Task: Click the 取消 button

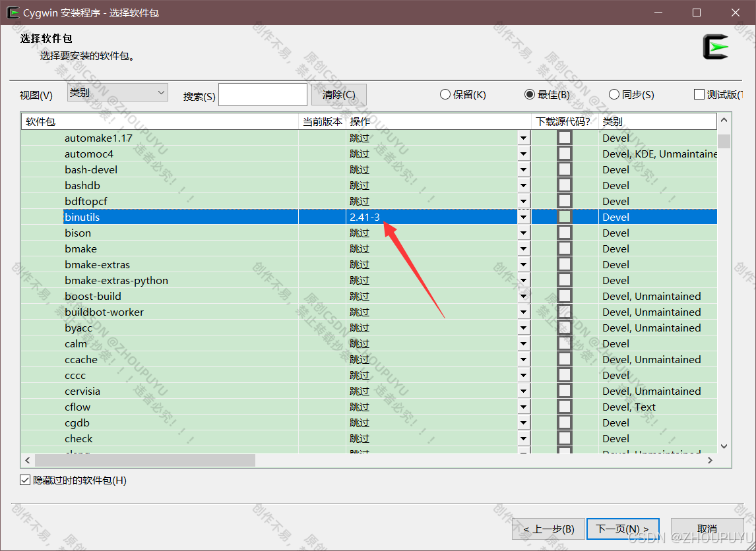Action: (x=707, y=529)
